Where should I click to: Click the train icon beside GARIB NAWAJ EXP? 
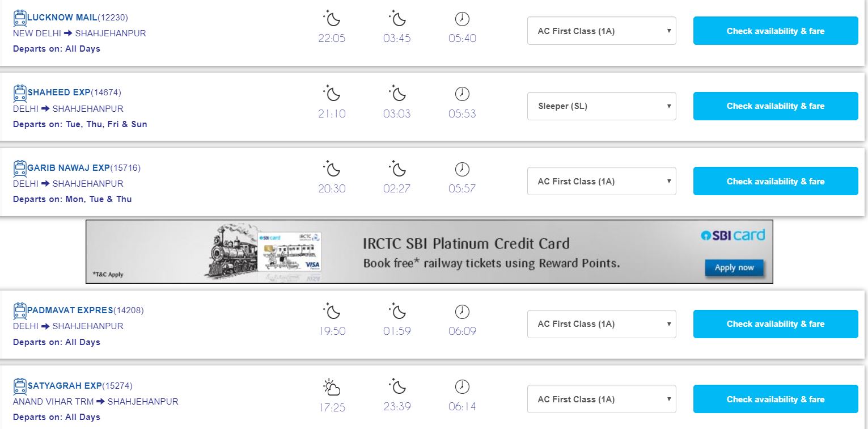click(20, 169)
